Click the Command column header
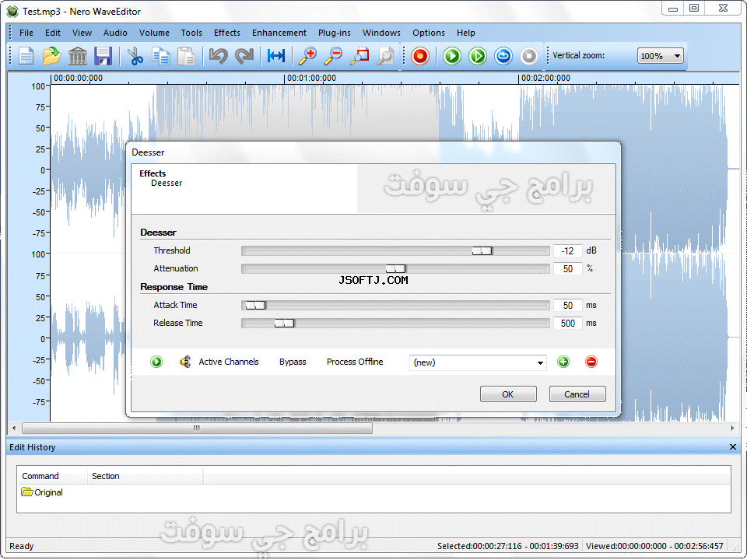 [52, 476]
